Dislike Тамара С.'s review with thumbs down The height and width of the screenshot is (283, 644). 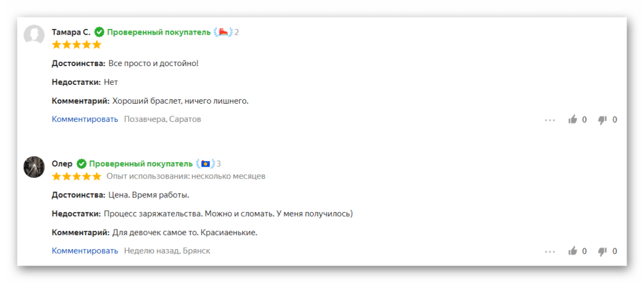pyautogui.click(x=602, y=120)
